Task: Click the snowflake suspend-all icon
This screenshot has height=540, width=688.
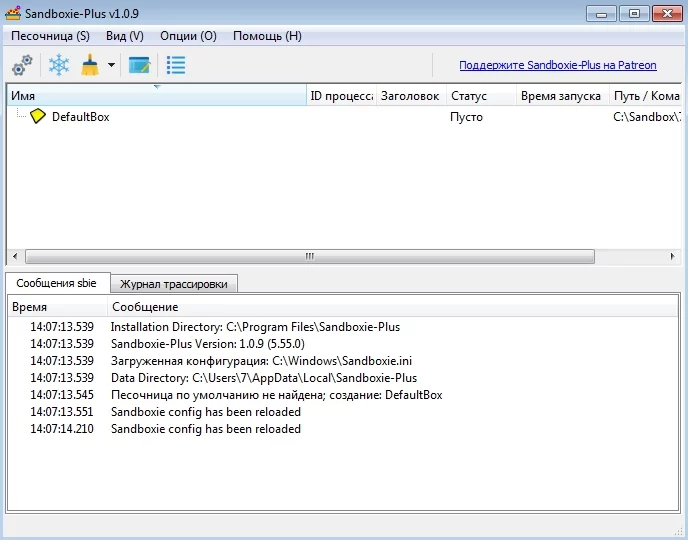Action: coord(59,65)
